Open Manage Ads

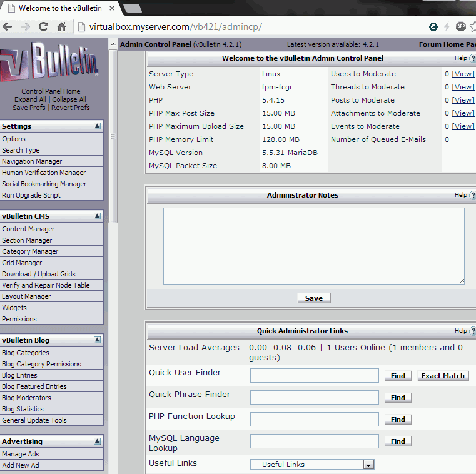pyautogui.click(x=51, y=454)
